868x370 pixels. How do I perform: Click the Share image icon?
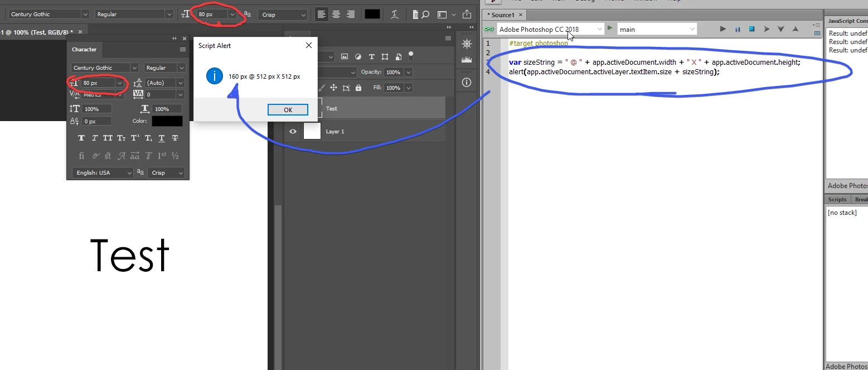pyautogui.click(x=467, y=15)
